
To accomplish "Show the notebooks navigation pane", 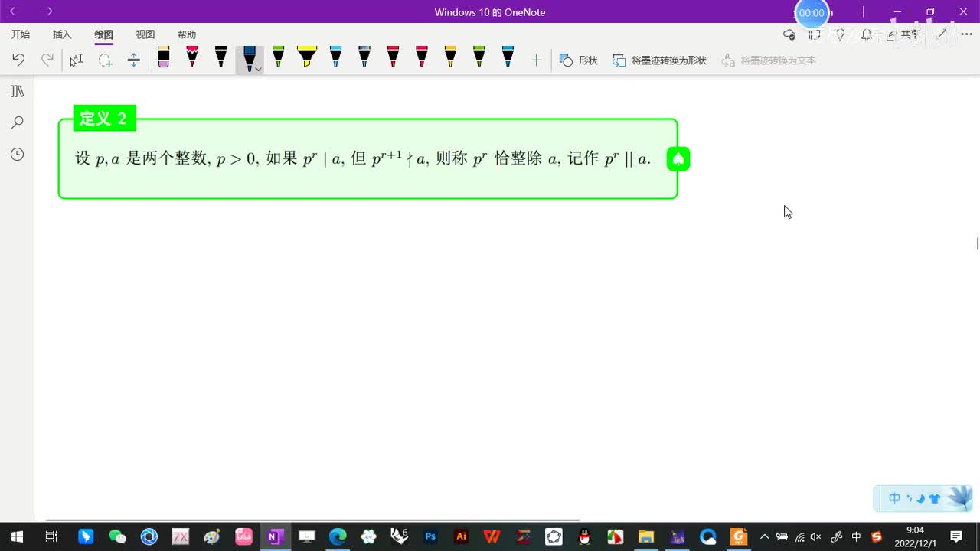I will (x=17, y=91).
